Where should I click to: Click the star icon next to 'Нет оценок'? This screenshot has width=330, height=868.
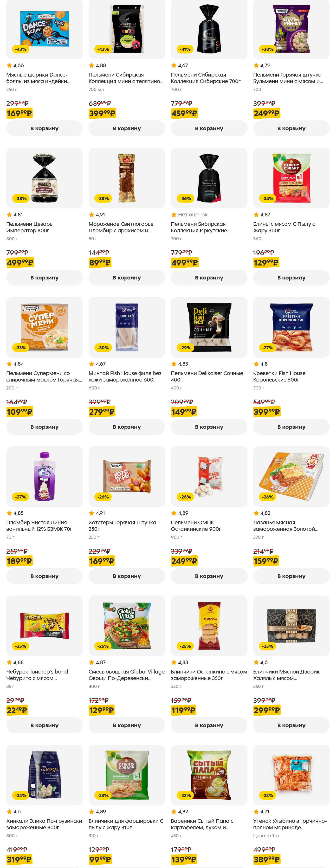[x=174, y=215]
